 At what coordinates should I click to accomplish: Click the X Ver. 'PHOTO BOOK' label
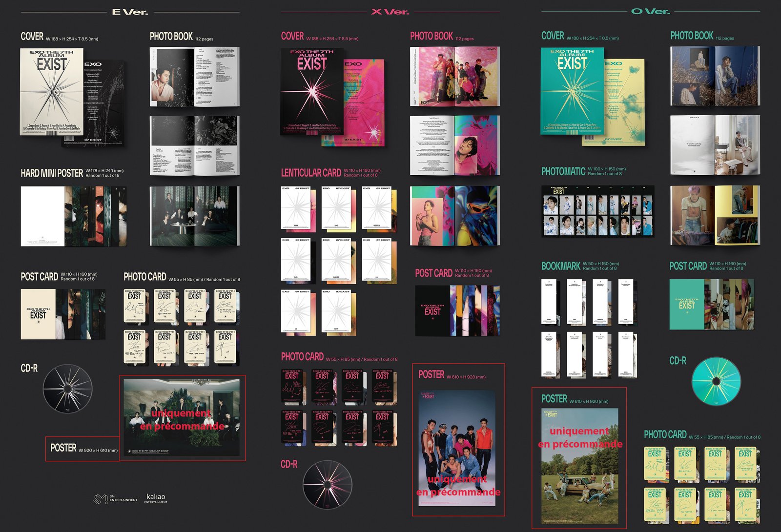[432, 36]
